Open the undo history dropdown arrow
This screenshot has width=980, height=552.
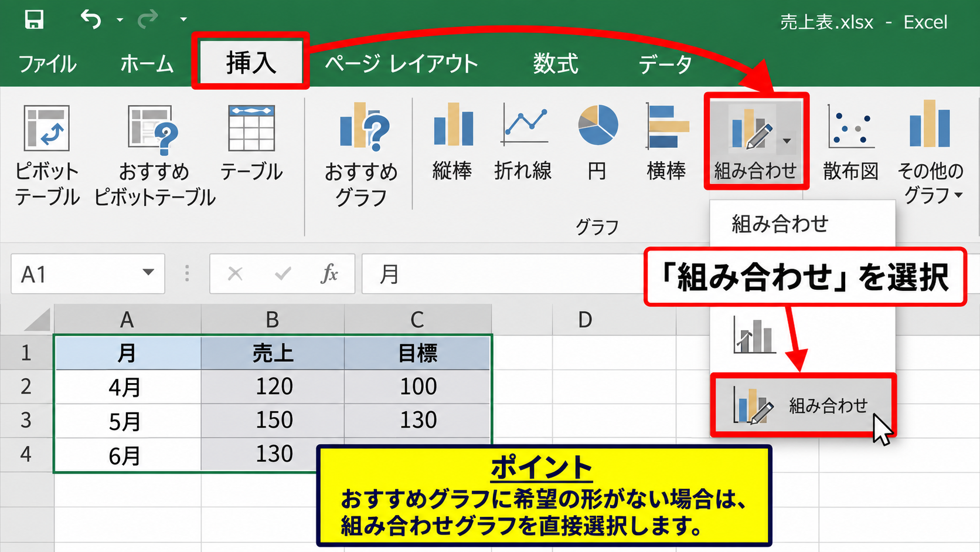pyautogui.click(x=120, y=20)
